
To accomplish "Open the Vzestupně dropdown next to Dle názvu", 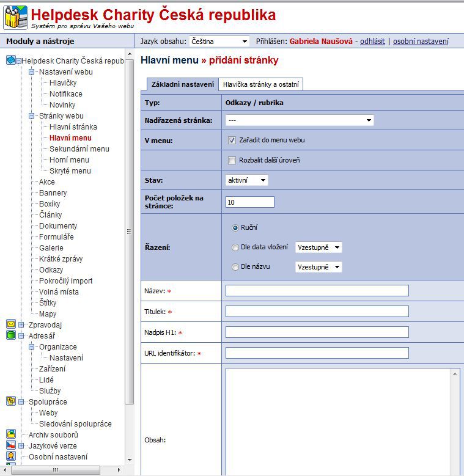I will pos(319,267).
